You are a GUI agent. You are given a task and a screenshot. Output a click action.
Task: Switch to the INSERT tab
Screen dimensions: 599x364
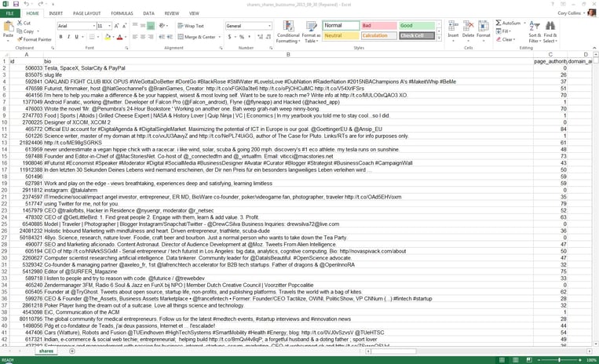coord(56,13)
